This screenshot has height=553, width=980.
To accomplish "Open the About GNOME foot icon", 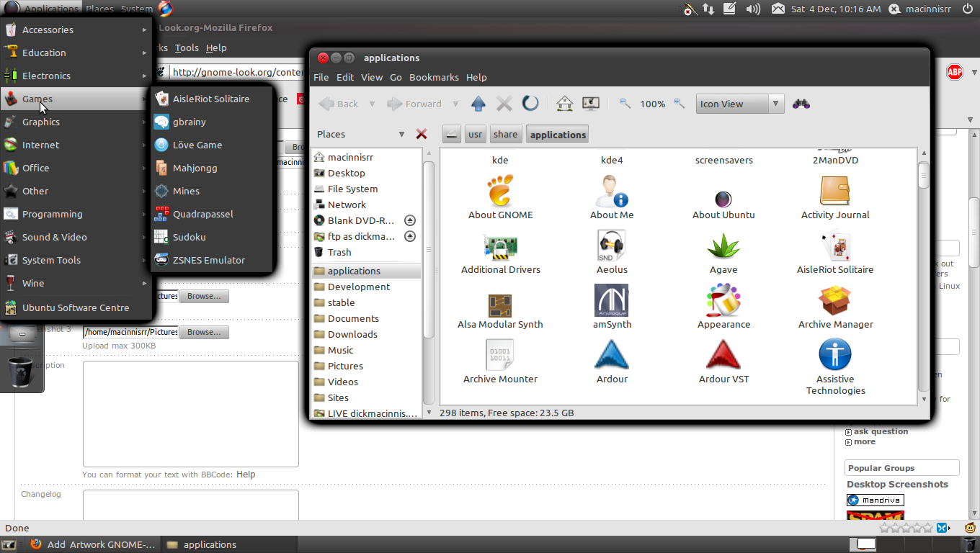I will tap(500, 192).
